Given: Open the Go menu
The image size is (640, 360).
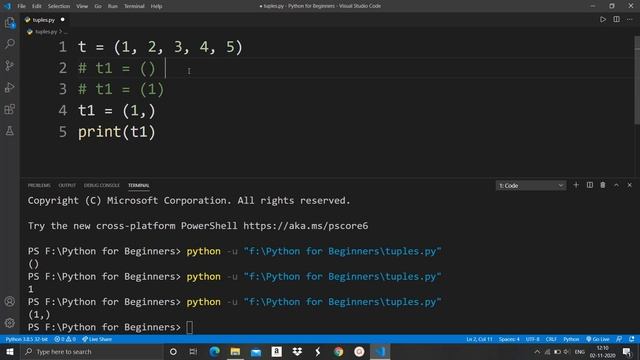Looking at the screenshot, I should [98, 6].
